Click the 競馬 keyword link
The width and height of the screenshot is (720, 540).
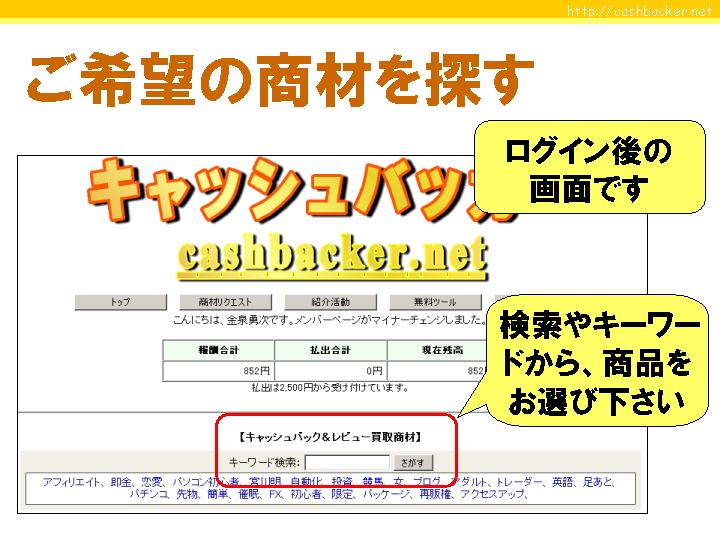coord(373,482)
